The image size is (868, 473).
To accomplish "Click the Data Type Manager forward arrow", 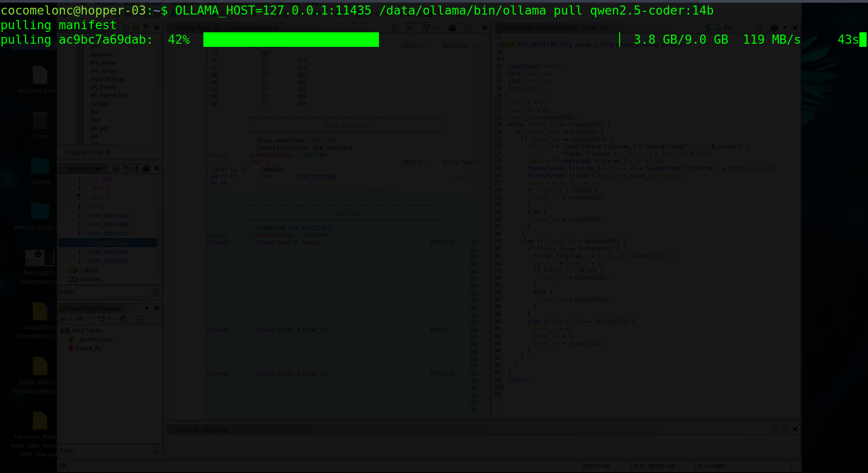I will pos(80,319).
